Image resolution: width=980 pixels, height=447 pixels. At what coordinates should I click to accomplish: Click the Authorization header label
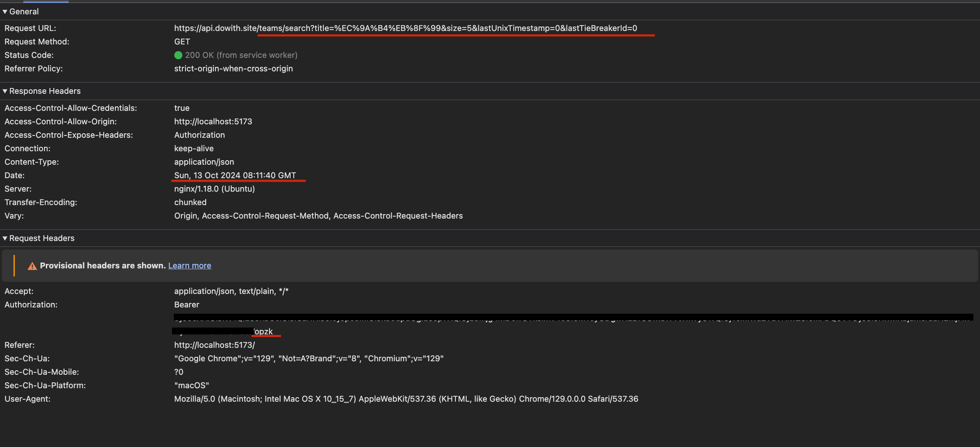tap(31, 305)
